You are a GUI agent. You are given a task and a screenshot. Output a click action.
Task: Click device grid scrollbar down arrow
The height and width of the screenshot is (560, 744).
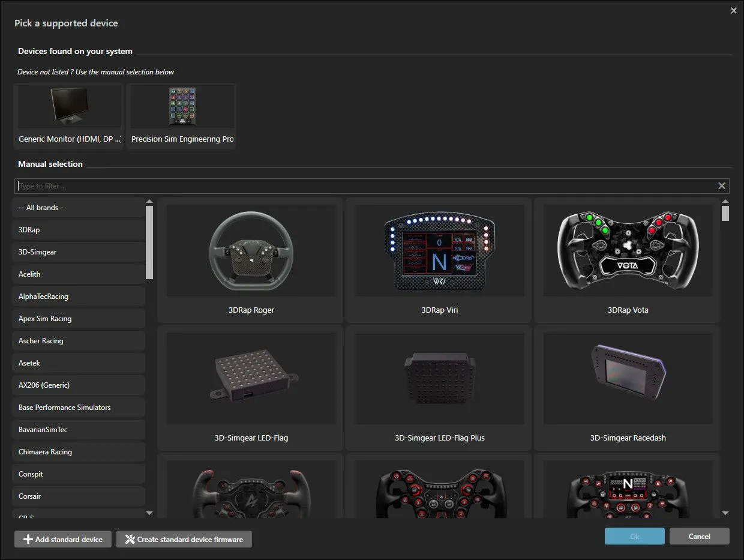pyautogui.click(x=725, y=513)
